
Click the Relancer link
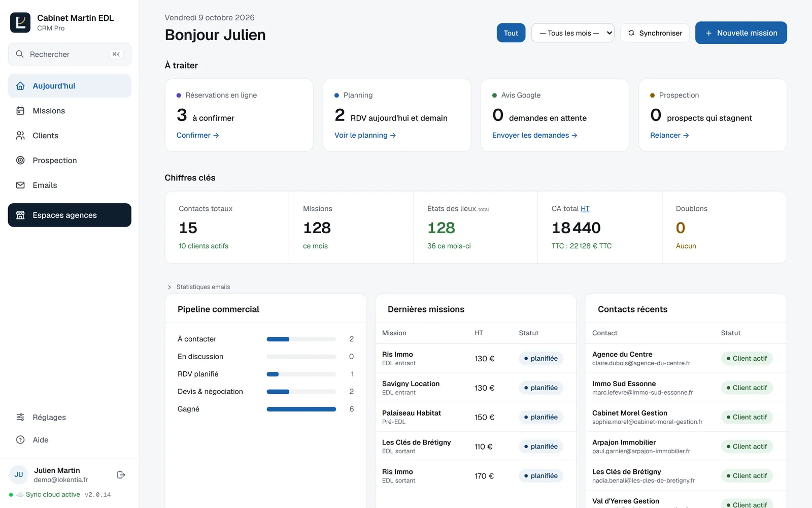(x=669, y=135)
